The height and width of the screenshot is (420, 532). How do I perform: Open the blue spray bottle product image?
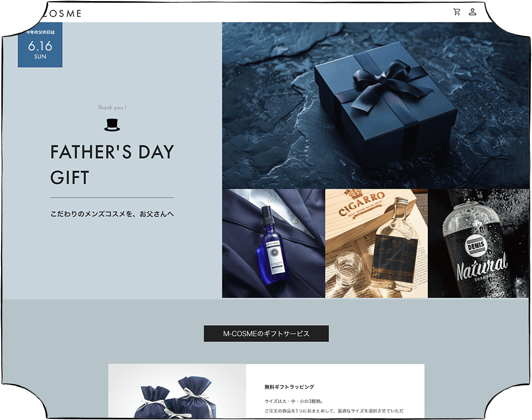tap(273, 243)
